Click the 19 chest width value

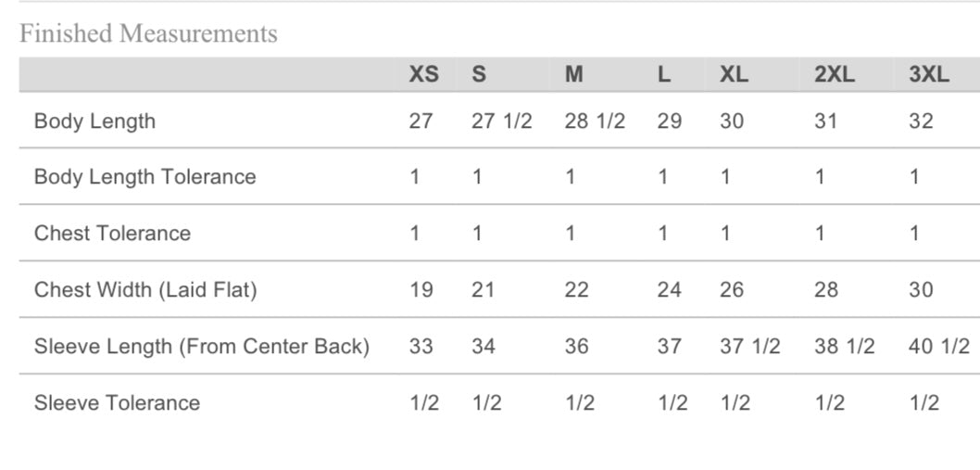tap(421, 290)
